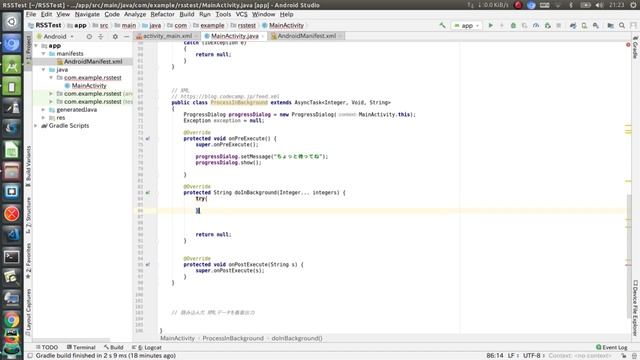Click doInBackground() in the bottom editor breadcrumb
Screen dimensions: 640x360
(297, 338)
